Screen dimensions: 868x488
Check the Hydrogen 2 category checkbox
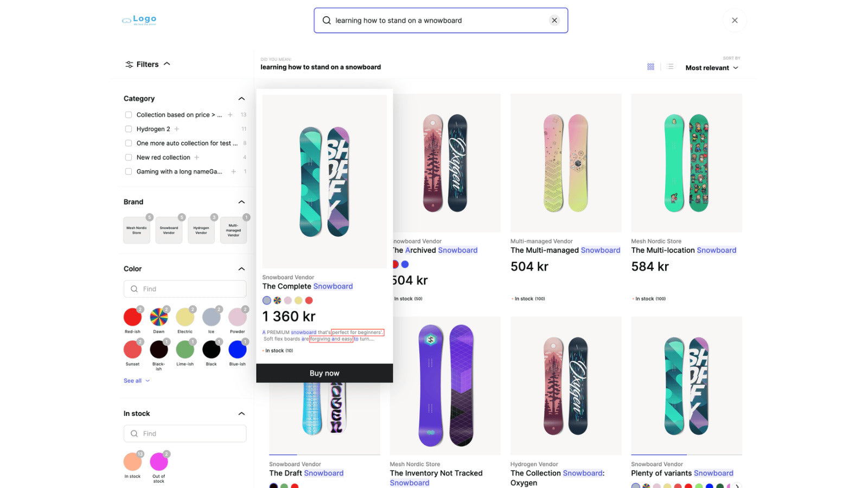click(x=128, y=129)
